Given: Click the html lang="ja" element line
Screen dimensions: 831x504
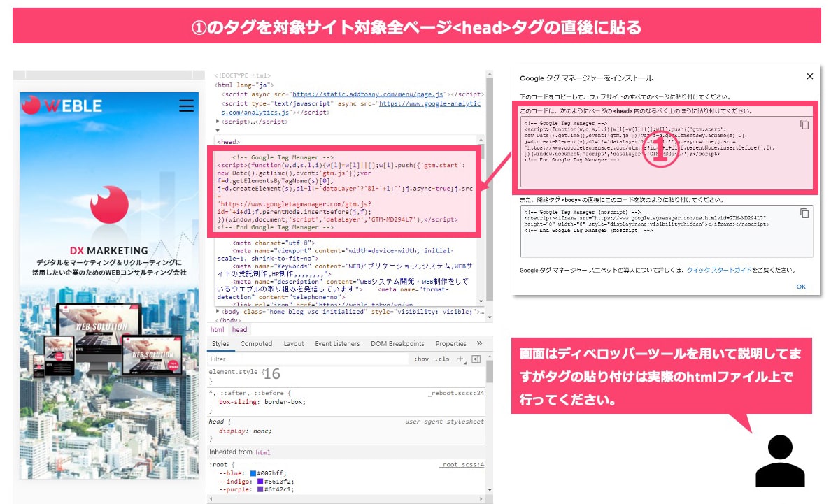Looking at the screenshot, I should coord(244,85).
